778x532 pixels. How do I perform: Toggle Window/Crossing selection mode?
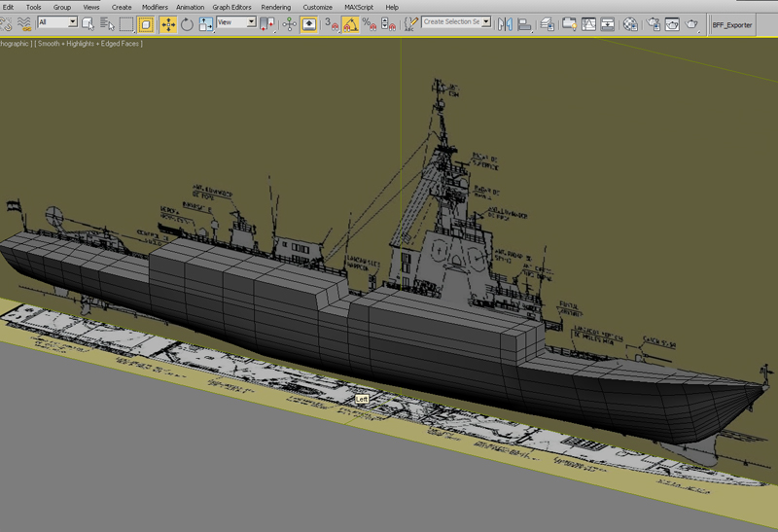click(146, 24)
